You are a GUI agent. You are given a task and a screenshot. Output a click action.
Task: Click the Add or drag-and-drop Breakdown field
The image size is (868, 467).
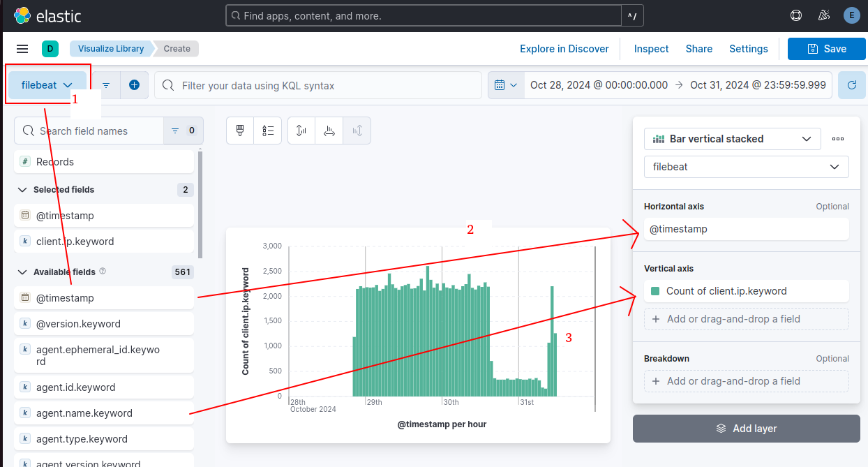[x=746, y=381]
